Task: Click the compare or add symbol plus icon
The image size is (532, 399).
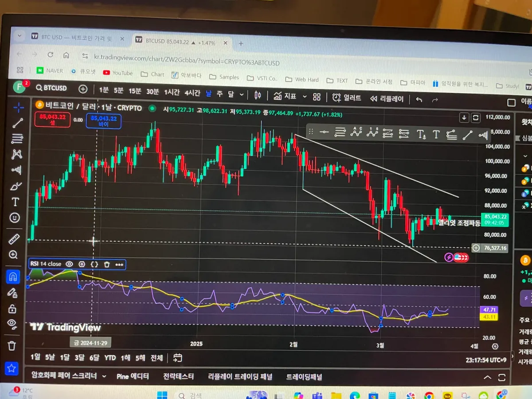Action: (x=83, y=89)
